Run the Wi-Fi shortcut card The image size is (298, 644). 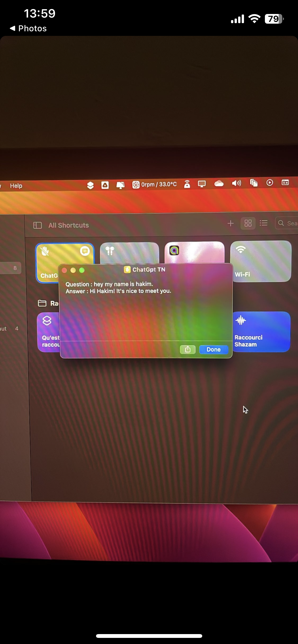coord(261,261)
